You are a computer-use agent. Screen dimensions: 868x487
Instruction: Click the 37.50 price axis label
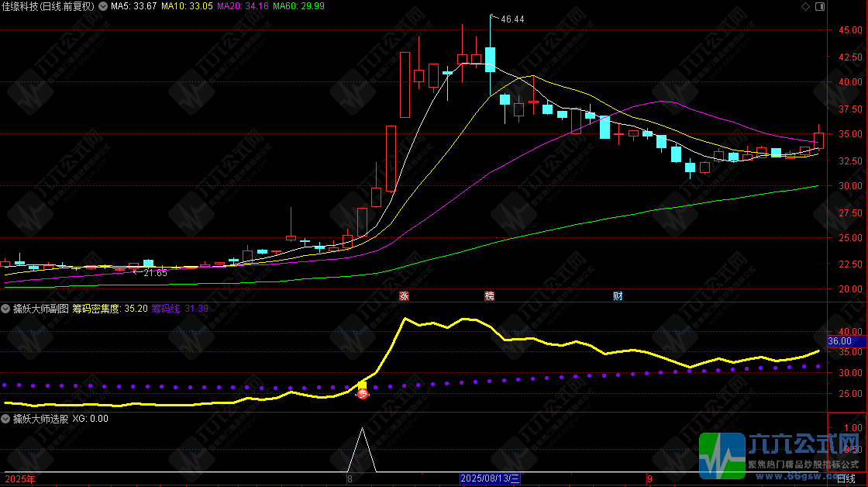[850, 109]
